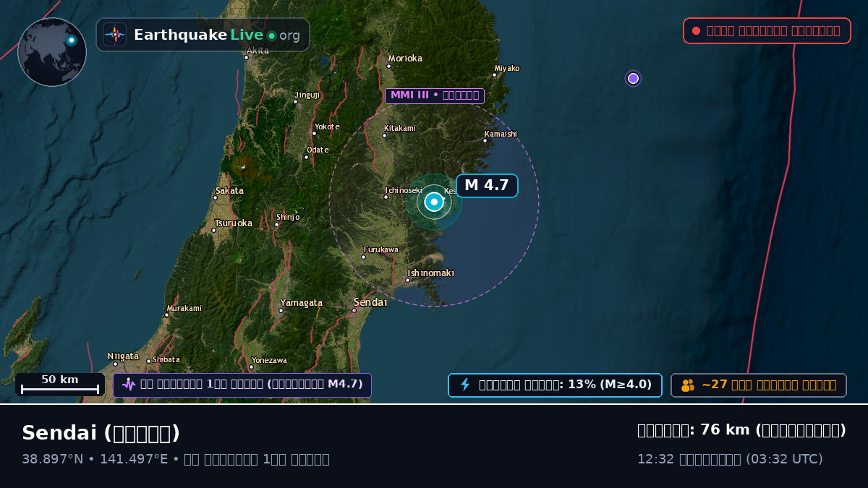Select the Kamaishi city label
The image size is (868, 488).
coord(501,134)
